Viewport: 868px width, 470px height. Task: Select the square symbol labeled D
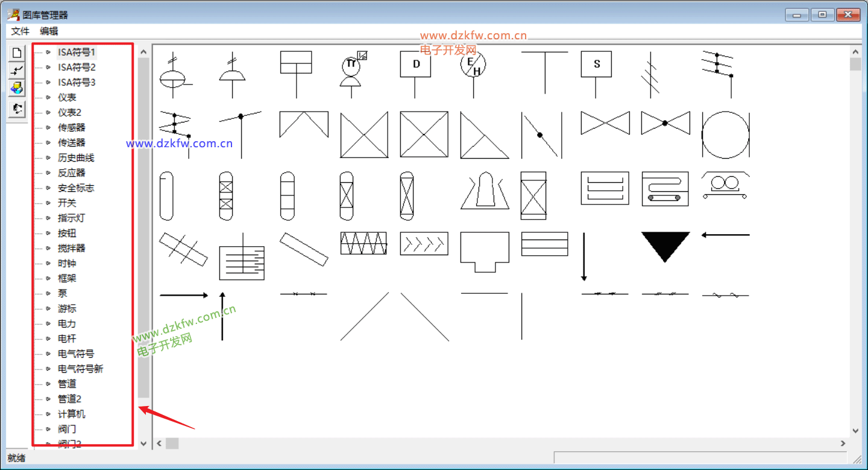(415, 65)
